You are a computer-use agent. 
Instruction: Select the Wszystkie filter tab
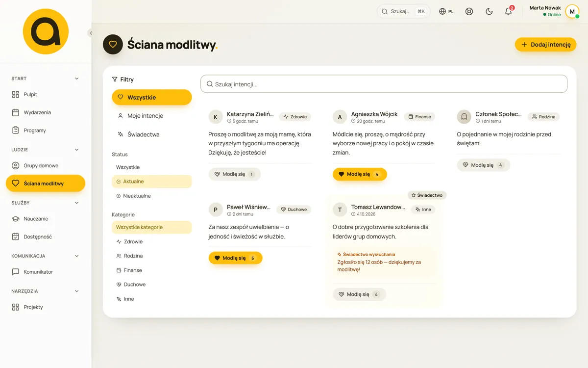pyautogui.click(x=152, y=97)
